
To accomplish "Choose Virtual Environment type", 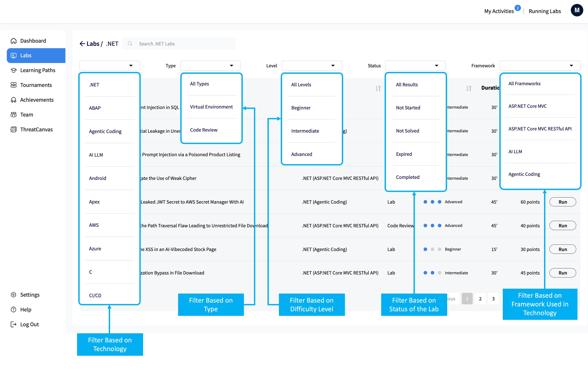I will 211,107.
